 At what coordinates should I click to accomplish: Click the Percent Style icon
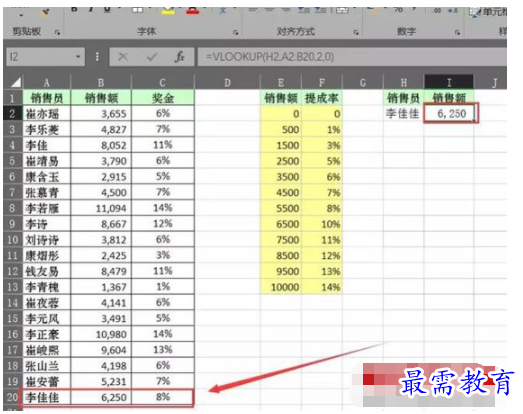point(398,10)
